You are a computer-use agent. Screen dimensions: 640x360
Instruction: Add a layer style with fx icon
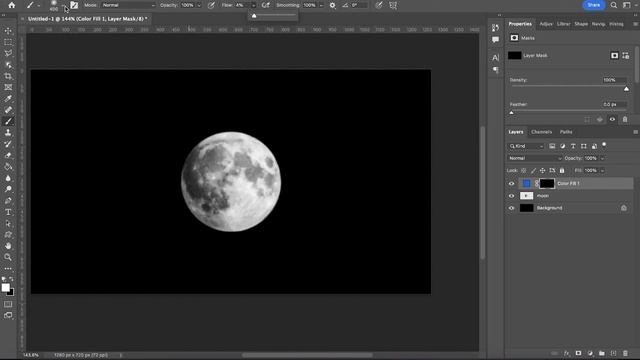pos(567,353)
